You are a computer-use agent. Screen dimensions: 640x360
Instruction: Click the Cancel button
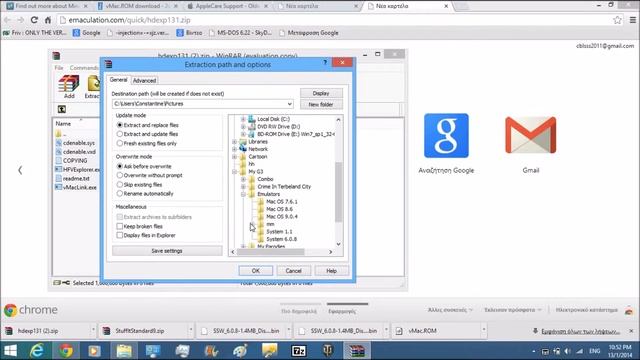click(293, 271)
